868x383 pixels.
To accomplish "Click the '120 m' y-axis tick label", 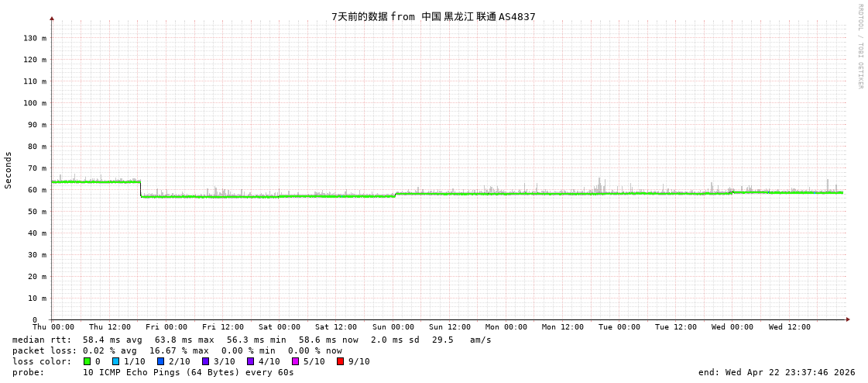I will 35,60.
